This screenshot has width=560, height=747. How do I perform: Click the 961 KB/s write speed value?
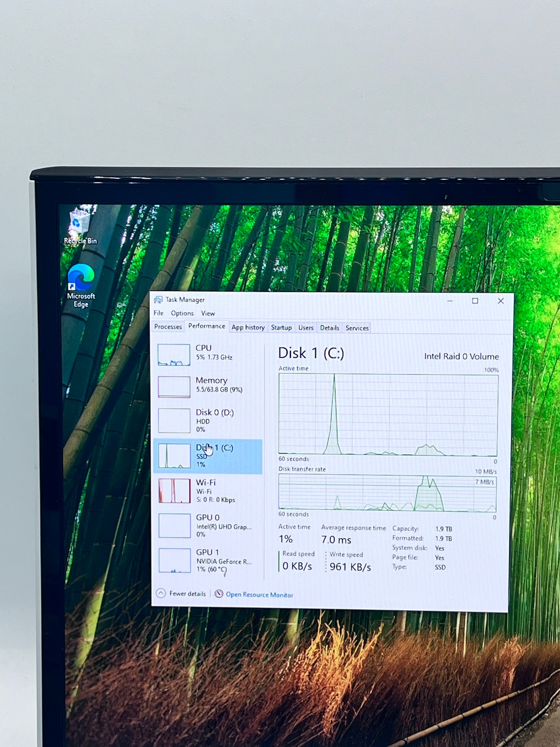point(350,567)
